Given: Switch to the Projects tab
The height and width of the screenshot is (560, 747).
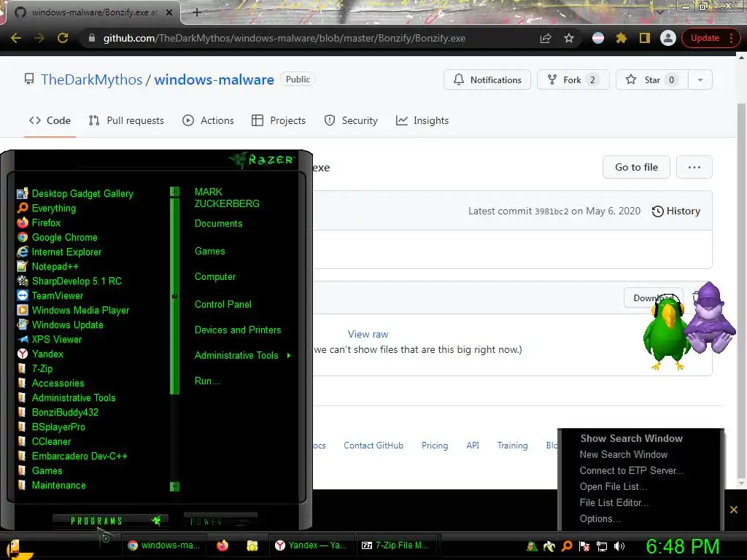Looking at the screenshot, I should (279, 120).
